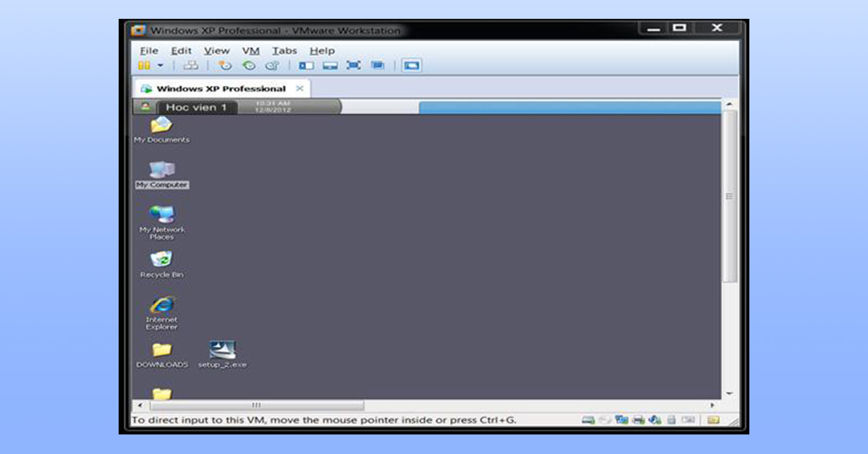Click the hard disk status icon
The height and width of the screenshot is (454, 868).
[587, 419]
